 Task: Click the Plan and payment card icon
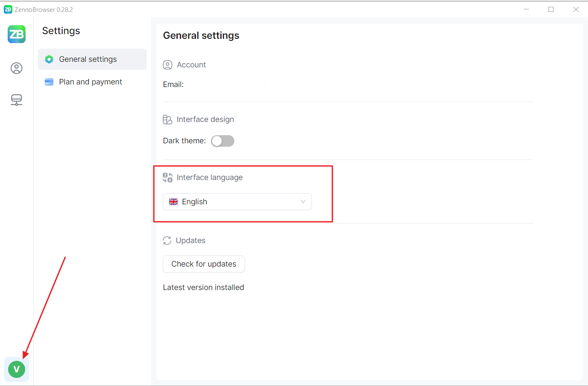[49, 82]
